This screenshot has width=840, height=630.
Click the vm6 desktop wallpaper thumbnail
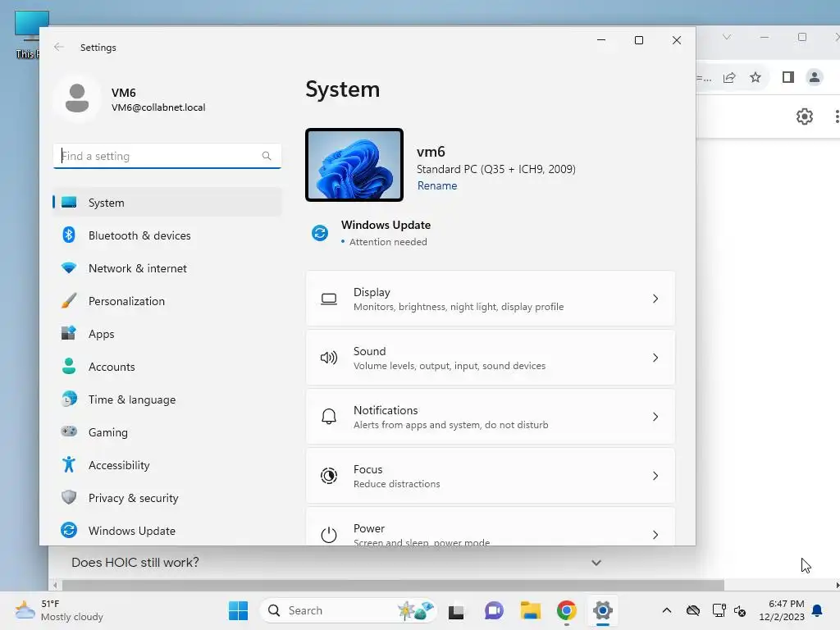click(354, 165)
